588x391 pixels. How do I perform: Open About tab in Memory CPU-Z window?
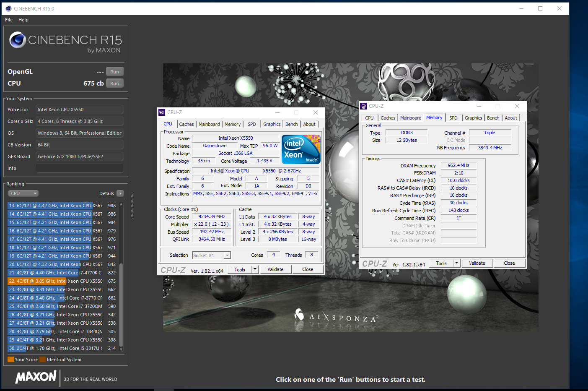tap(511, 118)
